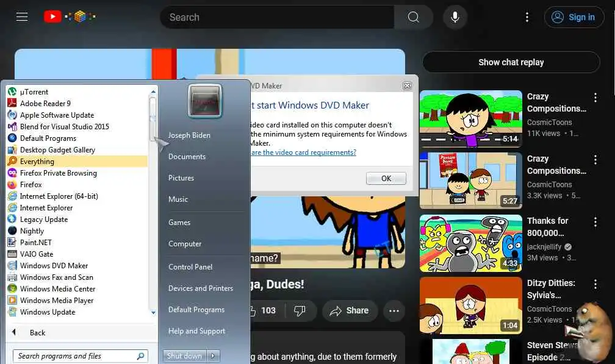Open Help and Support
Screen dimensions: 615x364
coord(196,331)
